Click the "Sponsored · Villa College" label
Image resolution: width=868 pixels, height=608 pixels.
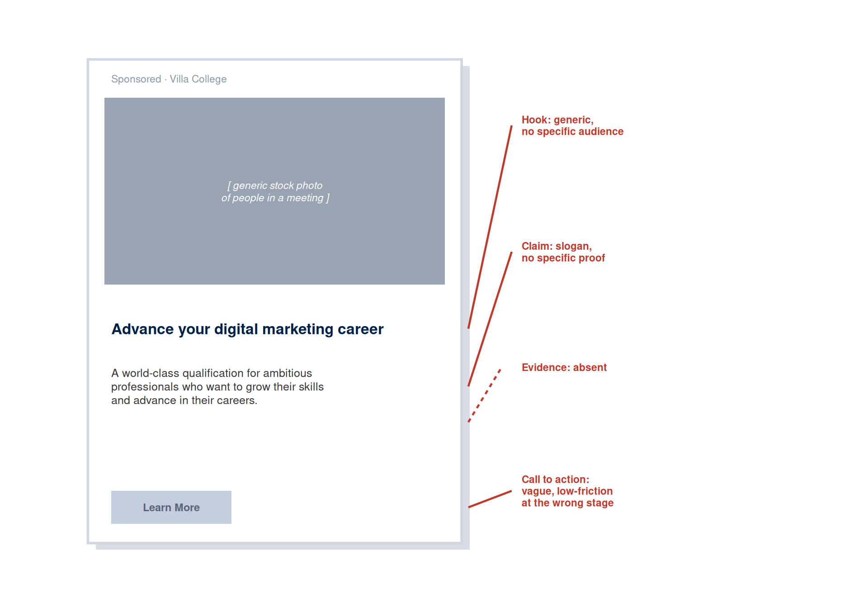169,79
